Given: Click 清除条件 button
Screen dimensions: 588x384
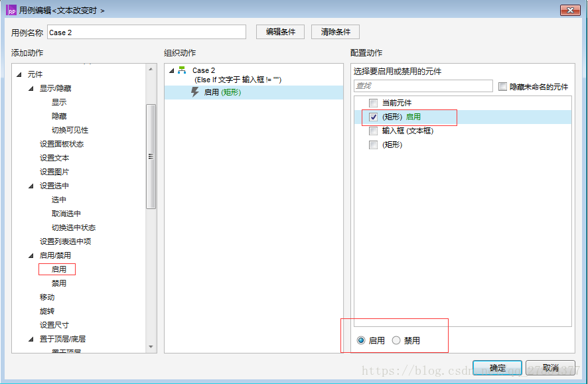Looking at the screenshot, I should (x=335, y=32).
